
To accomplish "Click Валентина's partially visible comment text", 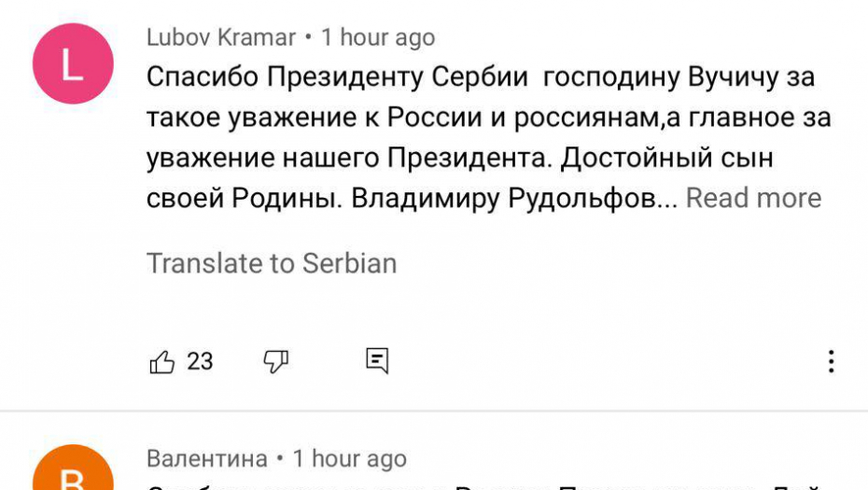I will [x=467, y=485].
